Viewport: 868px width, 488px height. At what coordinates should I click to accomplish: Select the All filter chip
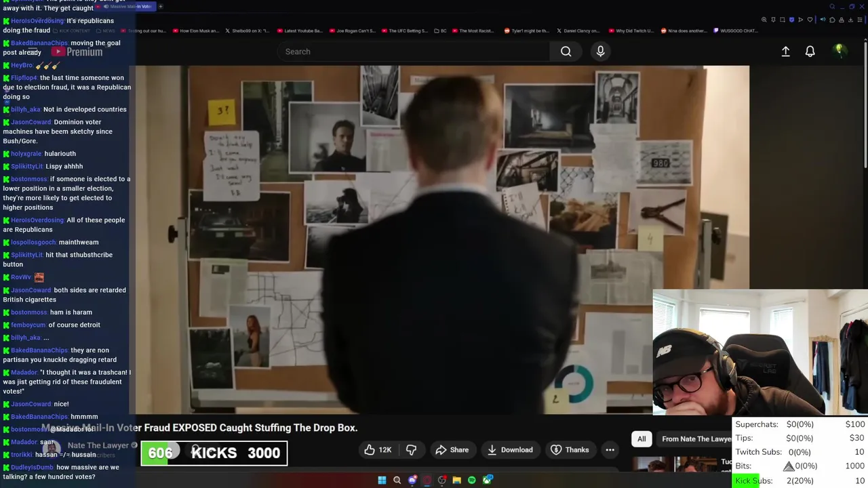642,439
